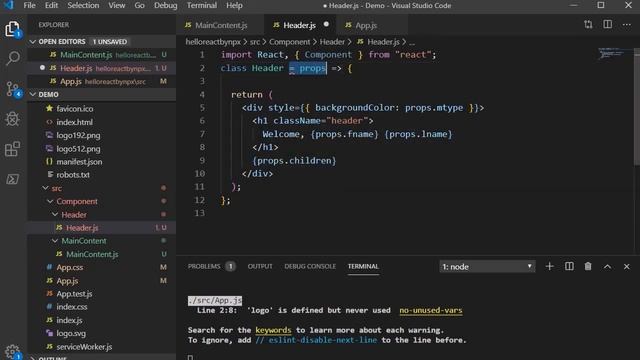This screenshot has width=640, height=360.
Task: Click the helloreactbynpx breadcrumb segment
Action: click(213, 42)
